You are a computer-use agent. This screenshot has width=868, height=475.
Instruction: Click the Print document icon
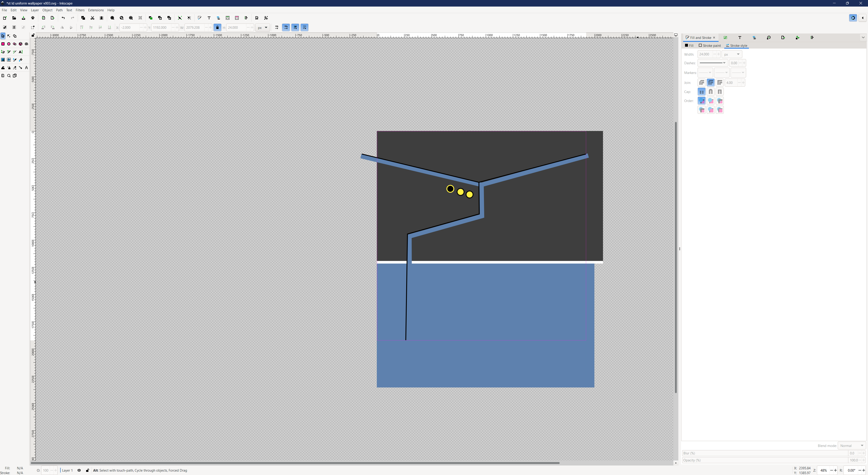[33, 18]
